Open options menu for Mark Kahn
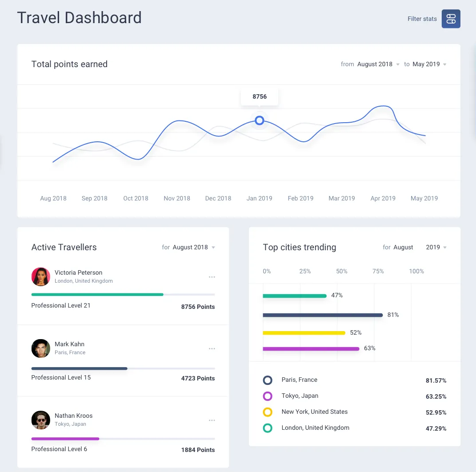Screen dimensions: 476x472 pos(212,349)
